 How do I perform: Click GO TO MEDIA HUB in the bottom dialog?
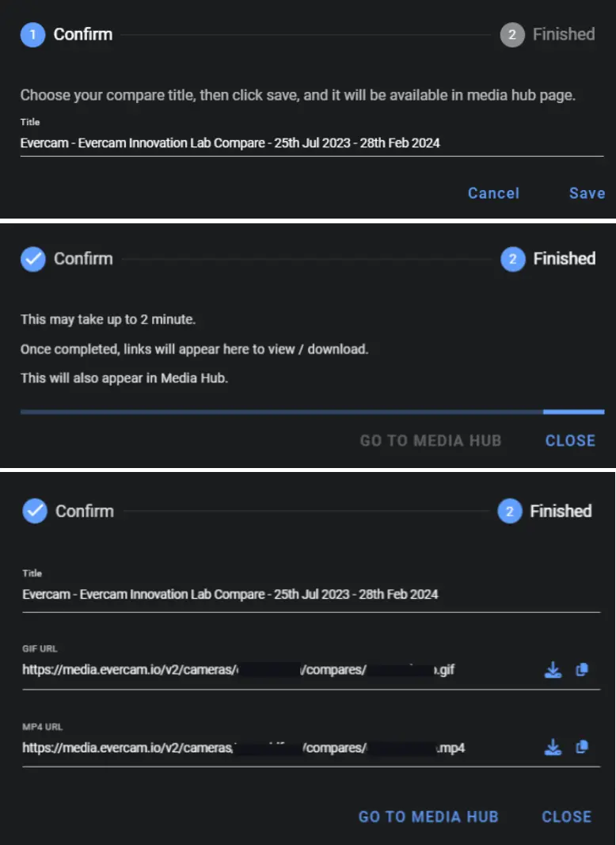pos(428,816)
